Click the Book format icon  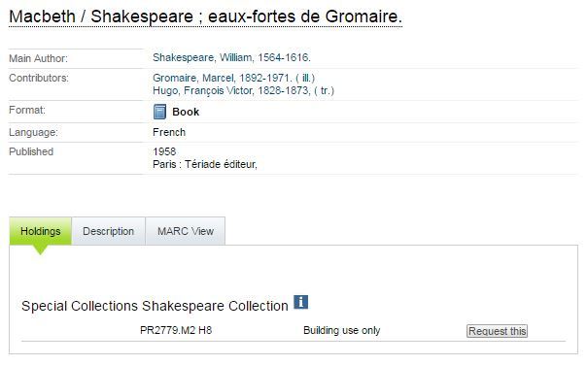[x=159, y=112]
